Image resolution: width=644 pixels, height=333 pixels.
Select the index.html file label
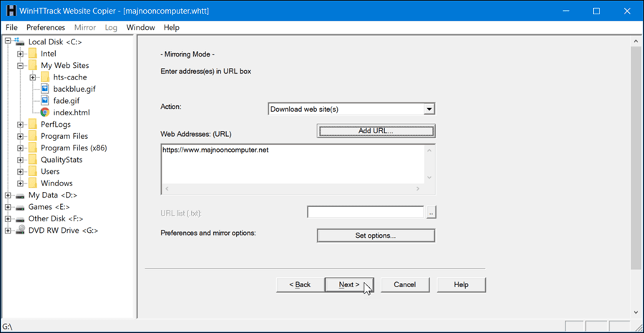pyautogui.click(x=72, y=112)
